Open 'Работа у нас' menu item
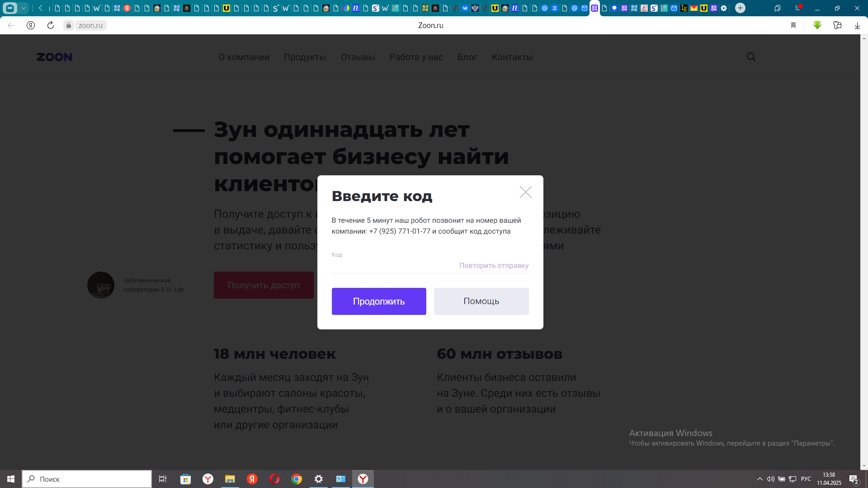This screenshot has height=488, width=868. (x=416, y=57)
